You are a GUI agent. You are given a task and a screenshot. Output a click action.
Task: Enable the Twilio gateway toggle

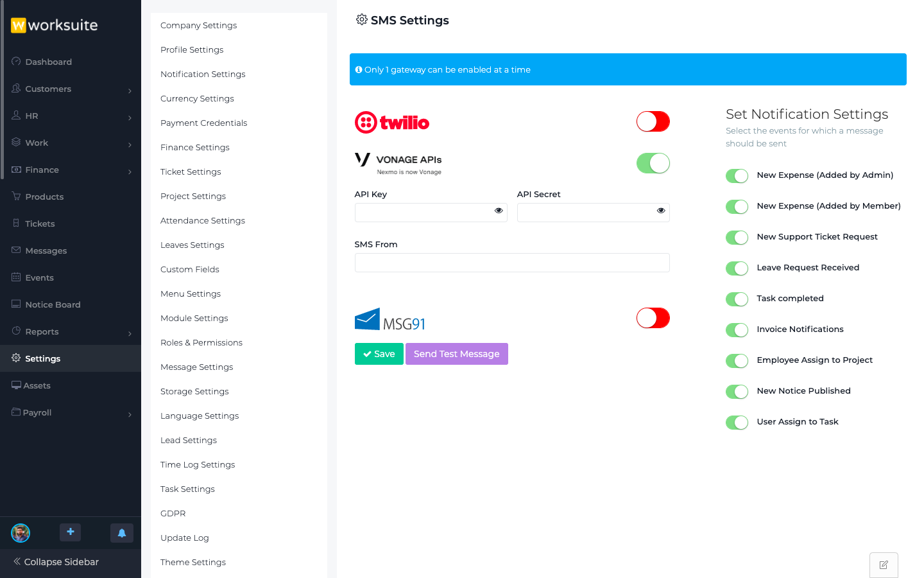[x=653, y=121]
